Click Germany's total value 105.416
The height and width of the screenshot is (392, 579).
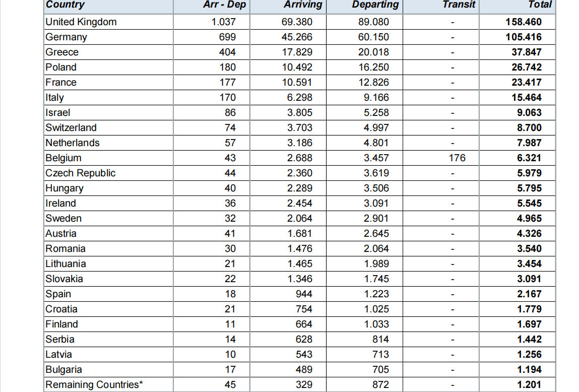point(523,37)
